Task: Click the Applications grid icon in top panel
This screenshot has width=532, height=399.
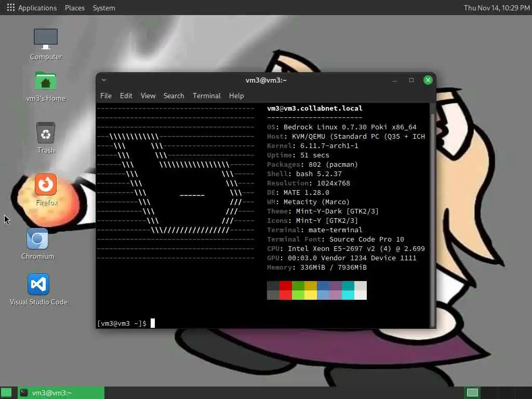Action: [x=11, y=7]
